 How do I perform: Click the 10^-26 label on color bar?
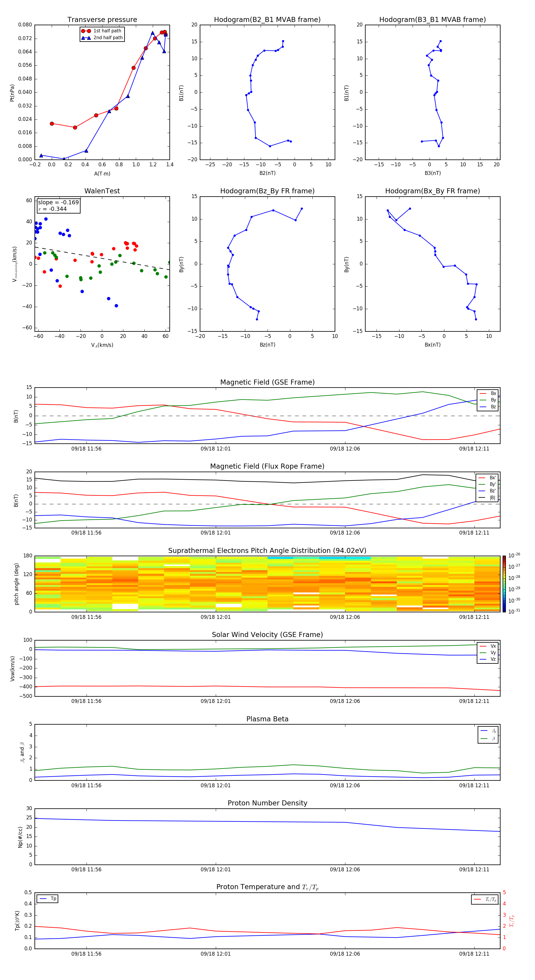[x=514, y=555]
